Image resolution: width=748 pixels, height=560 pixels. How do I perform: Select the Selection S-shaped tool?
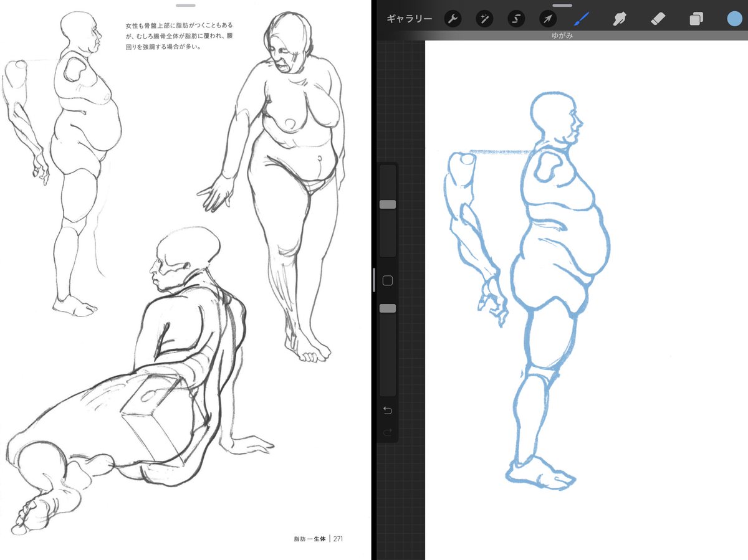[x=516, y=19]
